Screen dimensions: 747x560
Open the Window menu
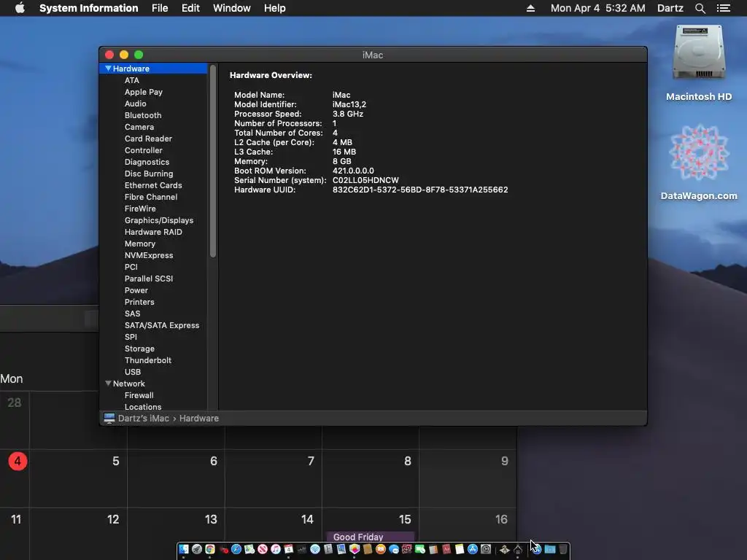coord(231,8)
